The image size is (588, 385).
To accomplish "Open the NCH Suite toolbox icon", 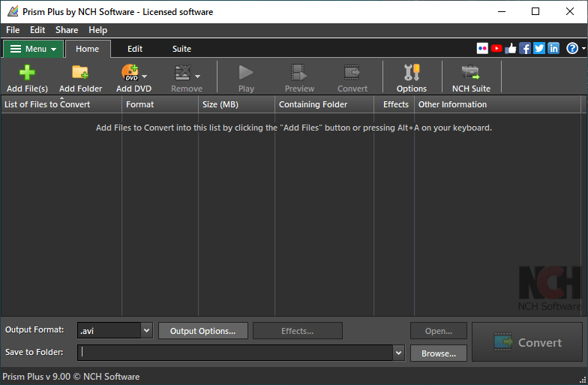I will tap(471, 72).
